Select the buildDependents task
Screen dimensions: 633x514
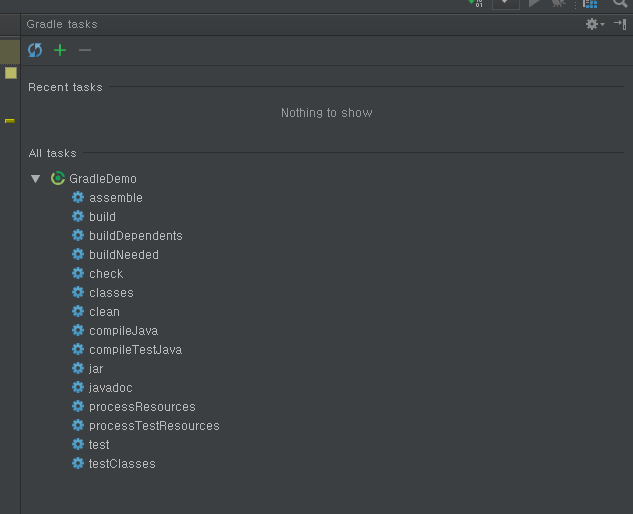pos(136,235)
